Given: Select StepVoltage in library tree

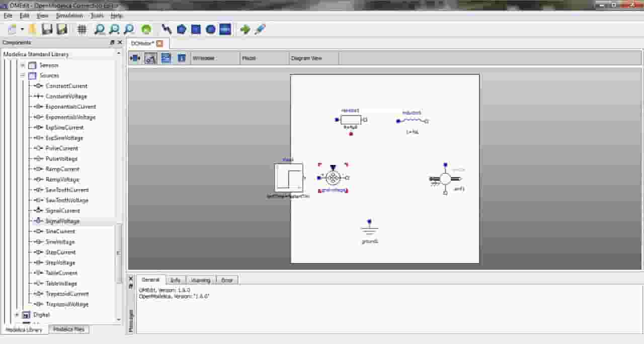Looking at the screenshot, I should pyautogui.click(x=60, y=263).
